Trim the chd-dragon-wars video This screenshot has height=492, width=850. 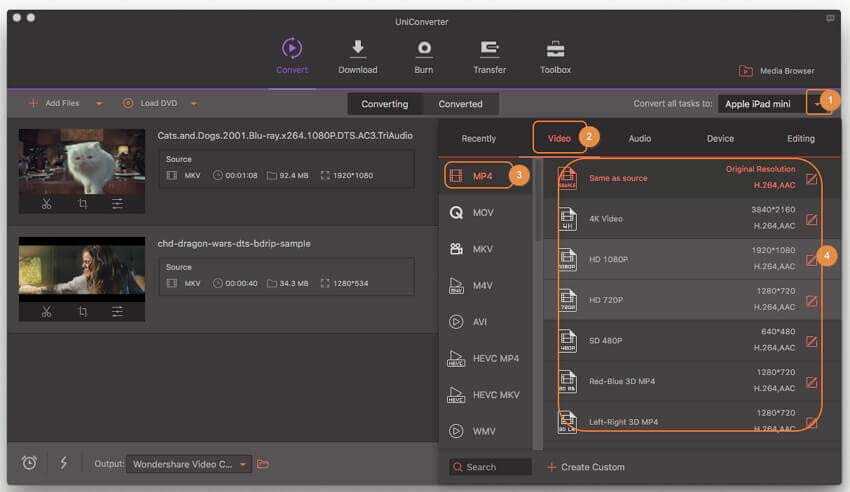pyautogui.click(x=47, y=312)
